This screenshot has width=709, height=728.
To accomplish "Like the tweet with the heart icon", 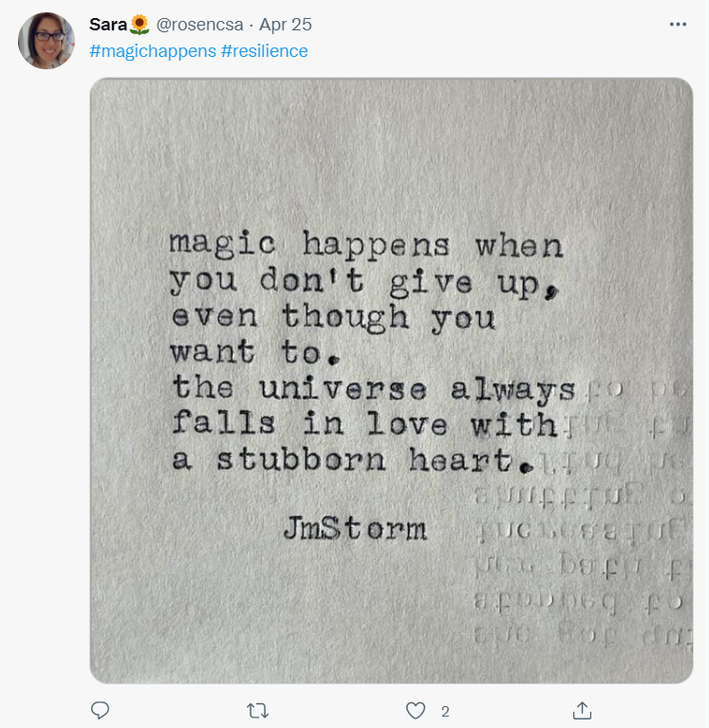I will 416,710.
